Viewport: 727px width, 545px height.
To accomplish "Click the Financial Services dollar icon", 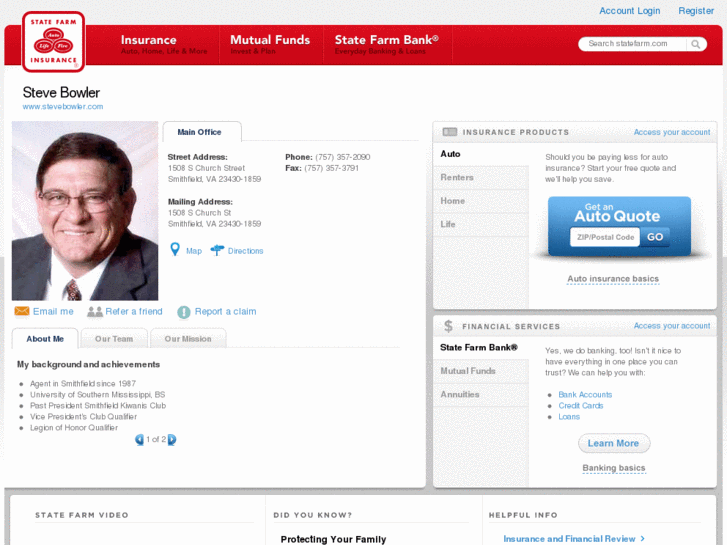I will tap(448, 326).
